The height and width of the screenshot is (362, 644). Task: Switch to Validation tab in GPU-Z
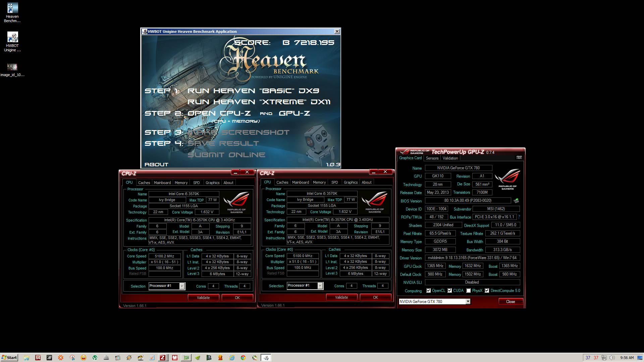[450, 158]
